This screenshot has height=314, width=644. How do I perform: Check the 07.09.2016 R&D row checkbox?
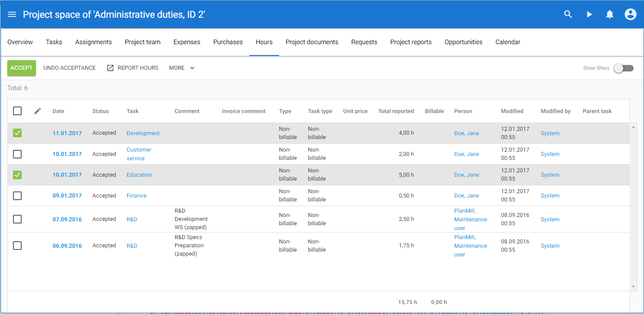coord(17,219)
